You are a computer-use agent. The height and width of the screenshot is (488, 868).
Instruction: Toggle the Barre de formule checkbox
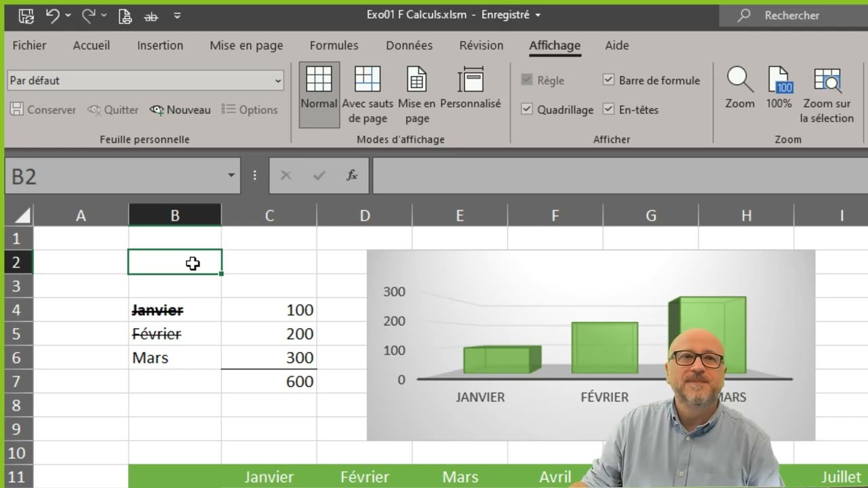tap(608, 80)
